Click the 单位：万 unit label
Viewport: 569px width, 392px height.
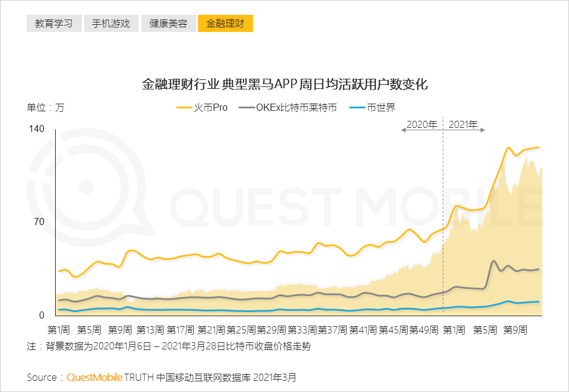(x=46, y=108)
